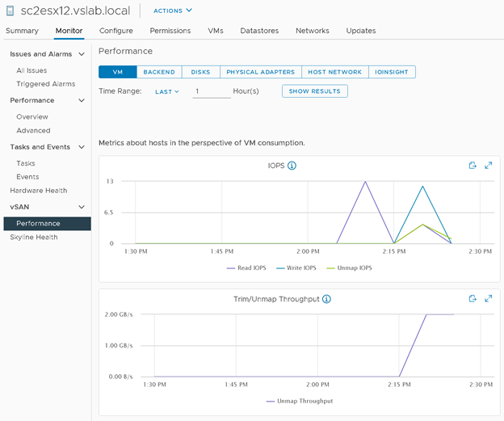Viewport: 504px width, 421px height.
Task: Export the Trim/Unmap Throughput chart
Action: [x=473, y=299]
